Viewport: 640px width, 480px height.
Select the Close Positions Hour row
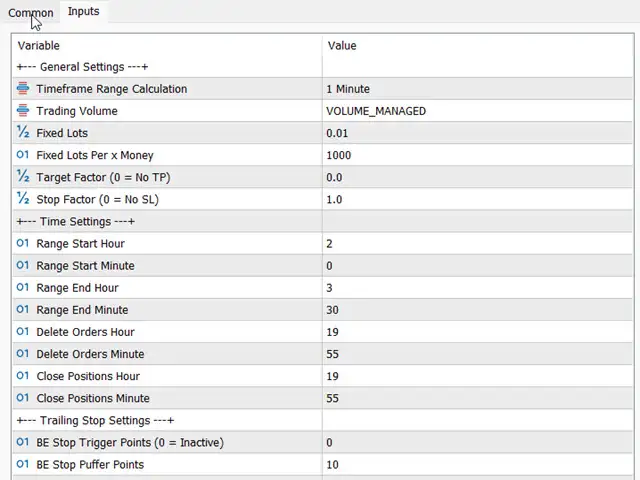88,376
